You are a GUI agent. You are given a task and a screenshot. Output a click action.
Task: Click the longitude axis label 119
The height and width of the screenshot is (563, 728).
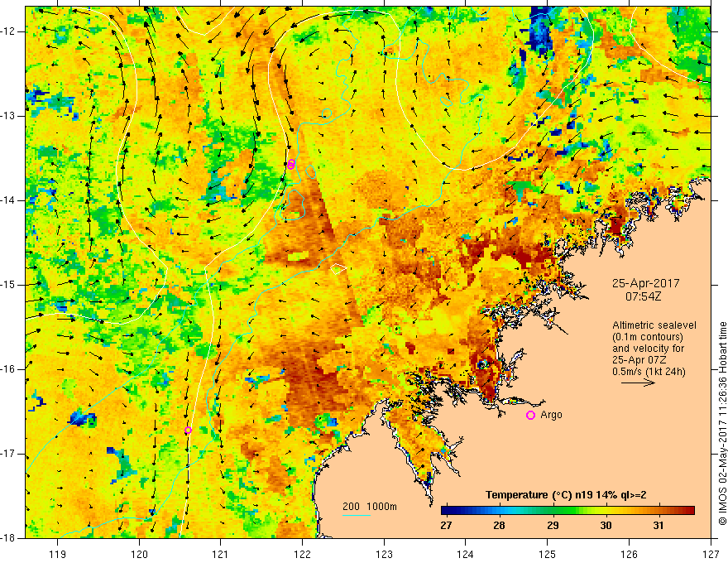point(58,554)
